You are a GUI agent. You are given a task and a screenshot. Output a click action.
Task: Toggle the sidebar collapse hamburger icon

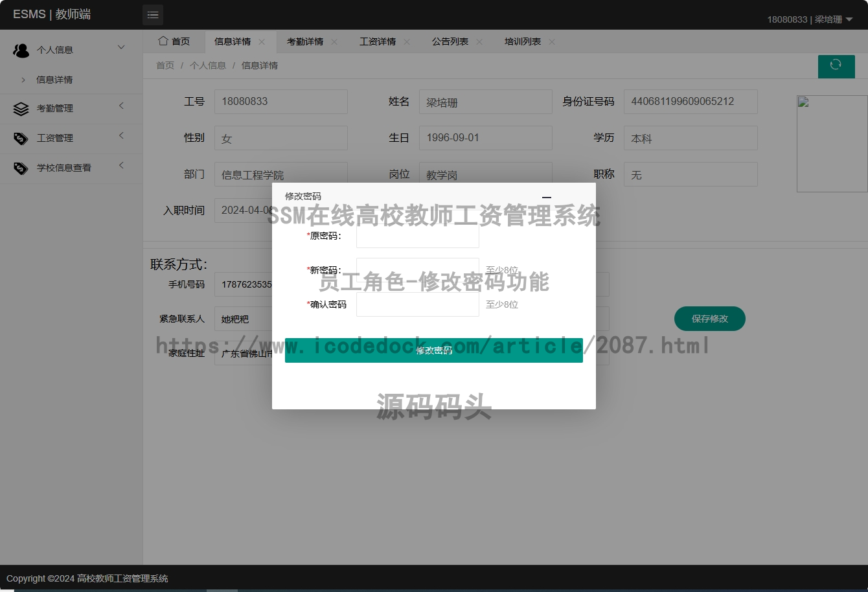[153, 14]
